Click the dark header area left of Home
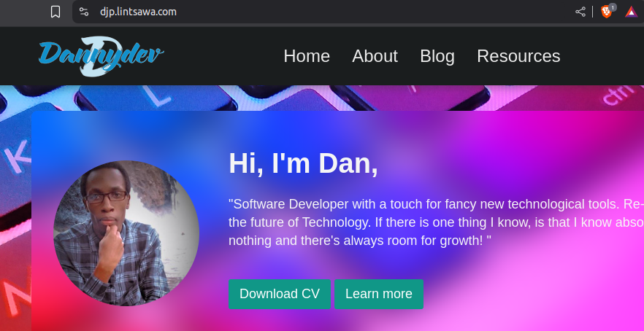644x331 pixels. tap(219, 56)
